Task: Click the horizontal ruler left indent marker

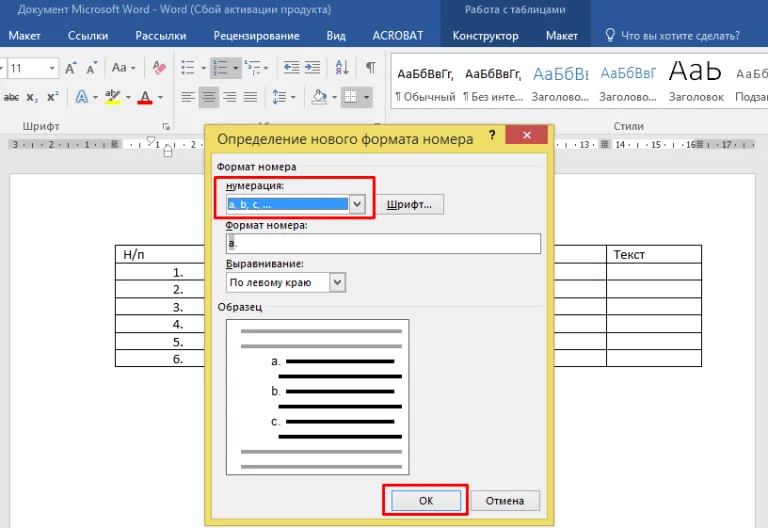Action: [x=168, y=152]
